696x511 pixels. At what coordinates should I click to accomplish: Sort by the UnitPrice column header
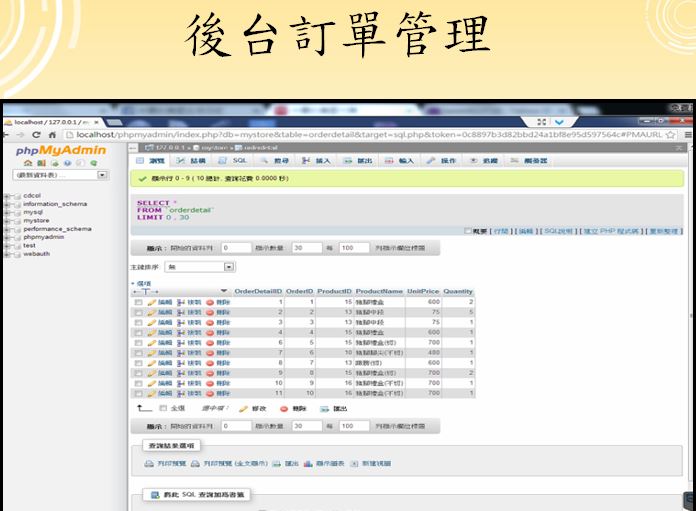click(x=421, y=291)
